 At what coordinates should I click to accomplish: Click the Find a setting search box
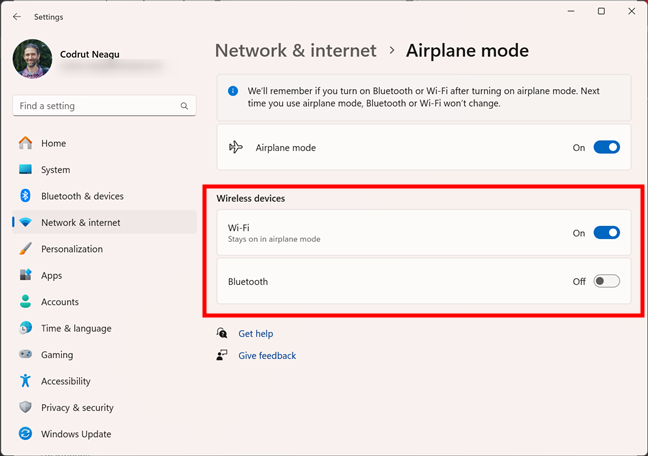[104, 106]
